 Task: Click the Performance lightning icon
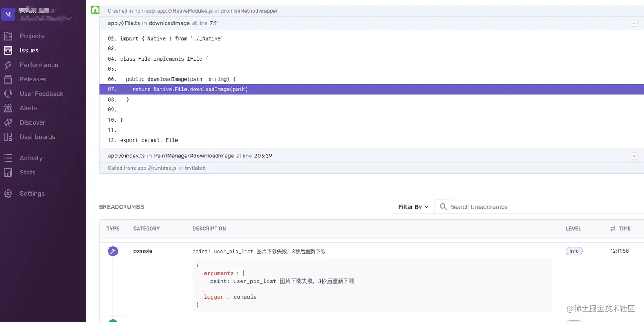pyautogui.click(x=8, y=65)
